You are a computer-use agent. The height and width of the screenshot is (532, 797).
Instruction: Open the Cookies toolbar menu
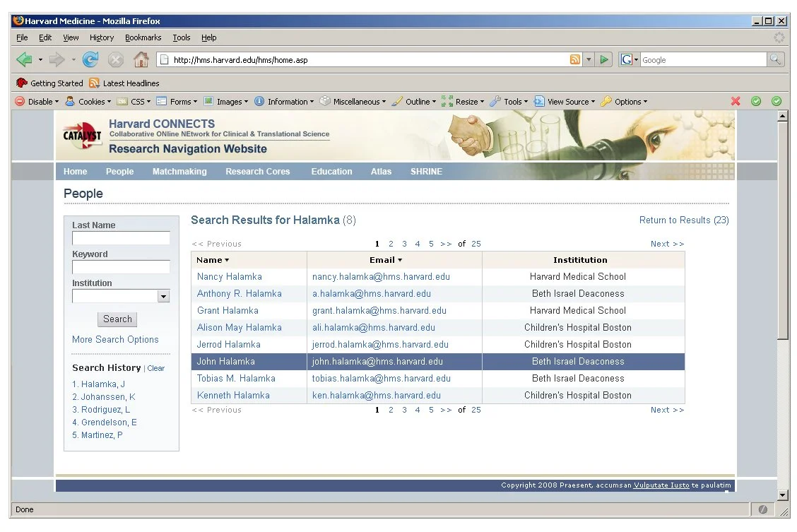[x=88, y=102]
